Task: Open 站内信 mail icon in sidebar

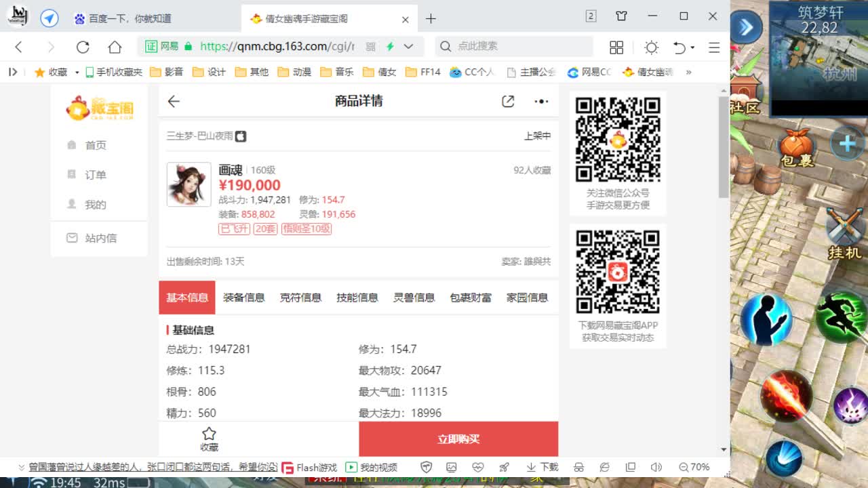Action: [72, 238]
